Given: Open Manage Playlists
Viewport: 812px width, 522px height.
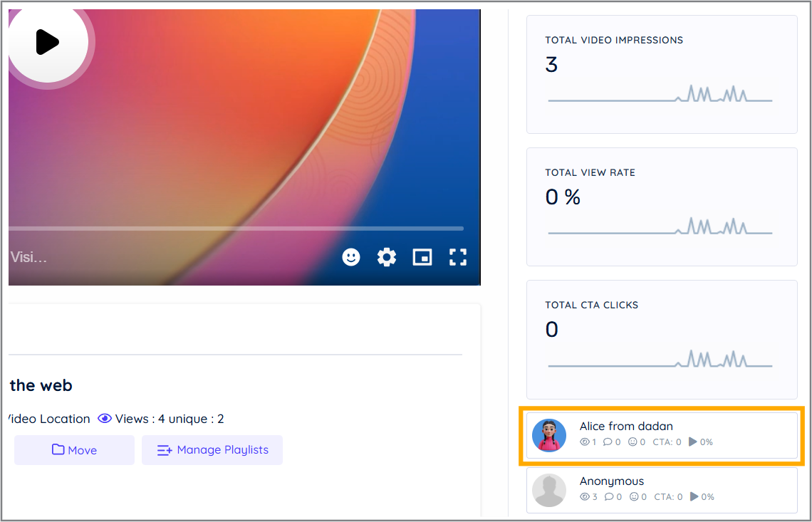Looking at the screenshot, I should 212,450.
